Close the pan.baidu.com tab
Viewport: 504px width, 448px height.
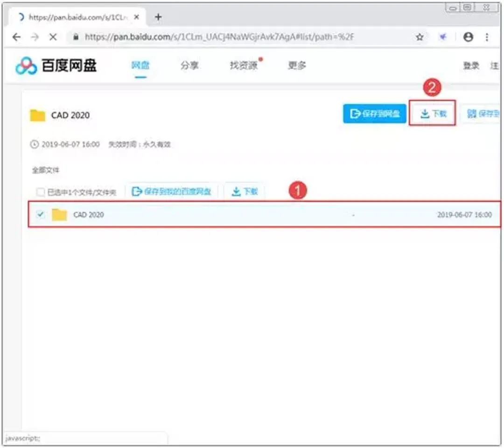pos(137,17)
